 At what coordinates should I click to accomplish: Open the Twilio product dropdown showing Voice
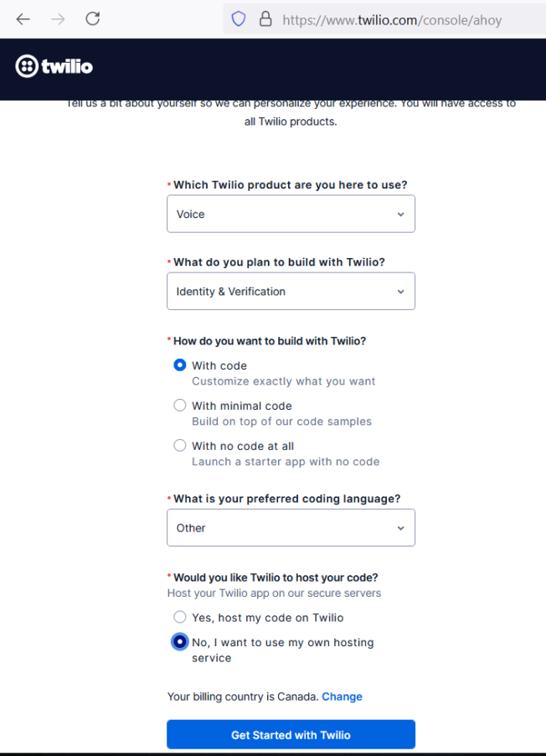coord(290,215)
